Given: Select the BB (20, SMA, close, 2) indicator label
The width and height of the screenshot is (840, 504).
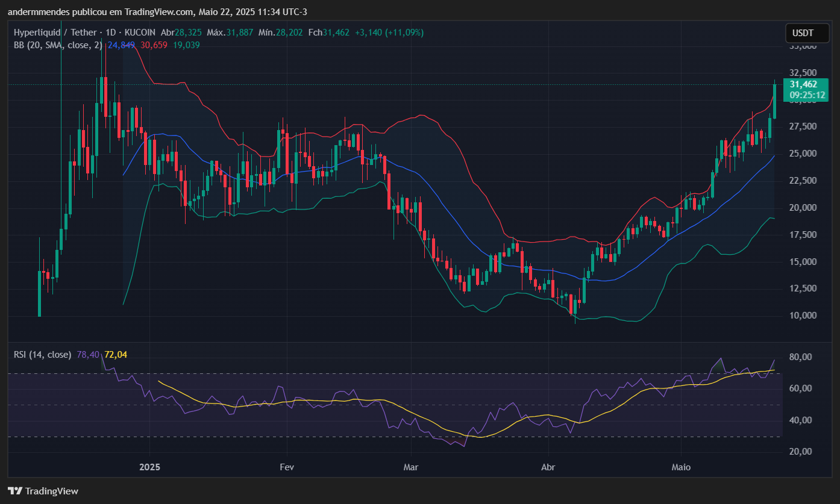Looking at the screenshot, I should [57, 45].
